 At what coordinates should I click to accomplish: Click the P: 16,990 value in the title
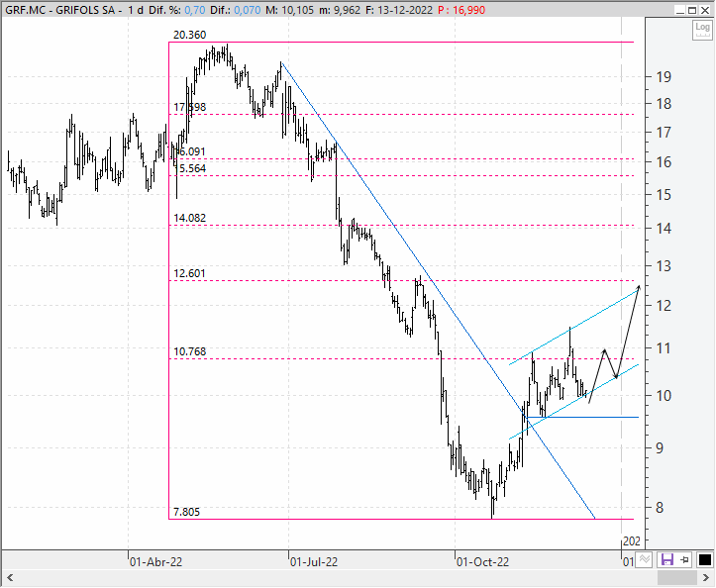[461, 10]
